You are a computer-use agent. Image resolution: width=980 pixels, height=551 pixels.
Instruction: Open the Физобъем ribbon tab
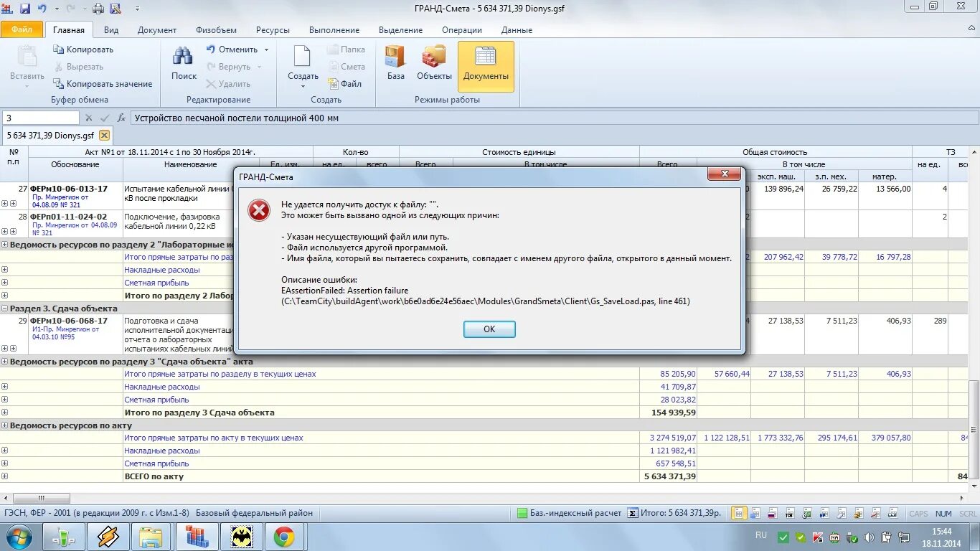click(216, 30)
